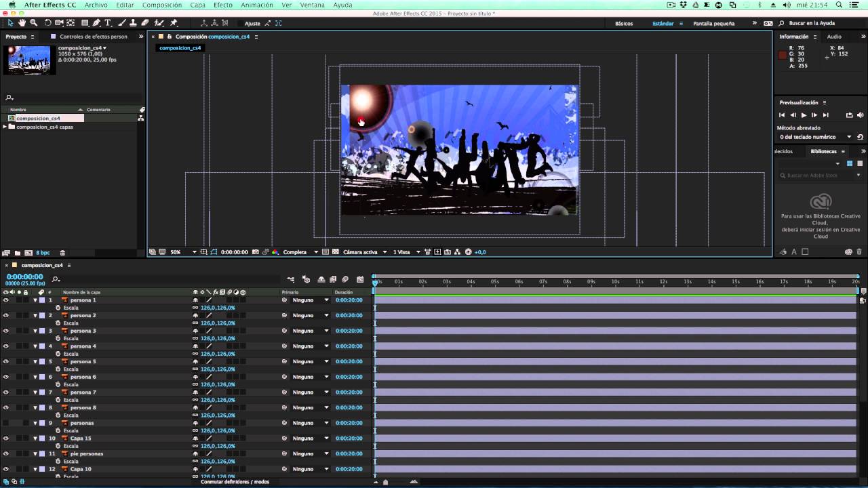The height and width of the screenshot is (488, 868).
Task: Play the preview in Previsualización panel
Action: click(x=804, y=115)
